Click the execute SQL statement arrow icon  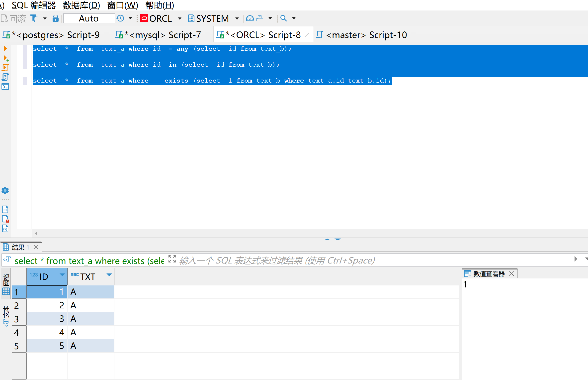[5, 48]
